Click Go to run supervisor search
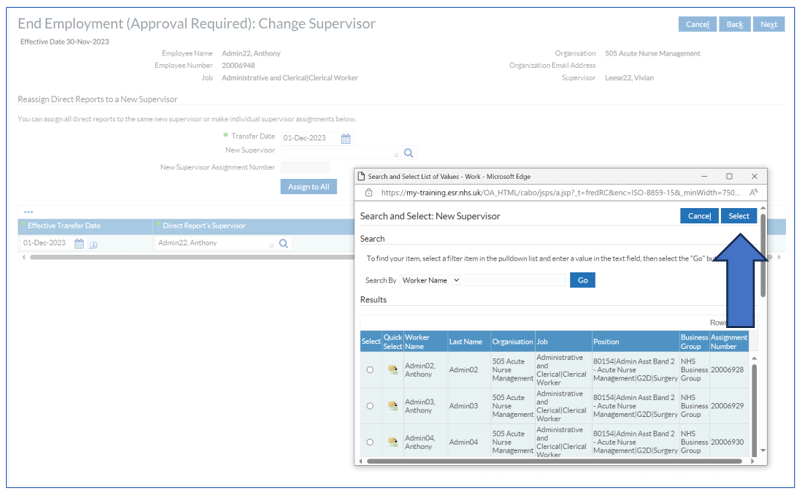This screenshot has width=801, height=496. 582,281
